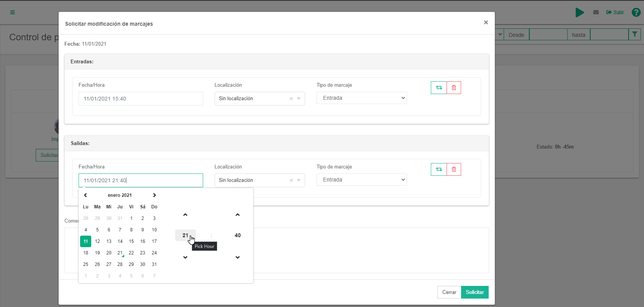The width and height of the screenshot is (644, 307).
Task: Go to previous month in calendar
Action: pyautogui.click(x=85, y=195)
